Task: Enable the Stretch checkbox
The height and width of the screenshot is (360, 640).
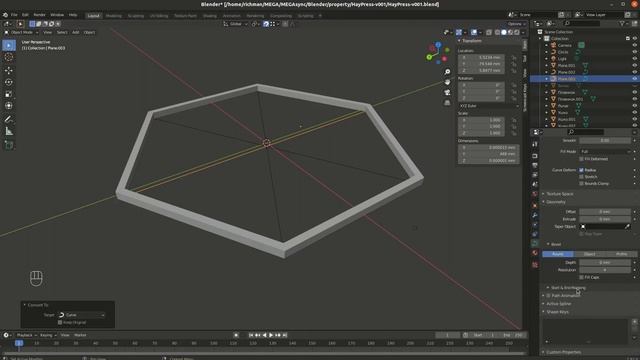Action: coord(581,177)
